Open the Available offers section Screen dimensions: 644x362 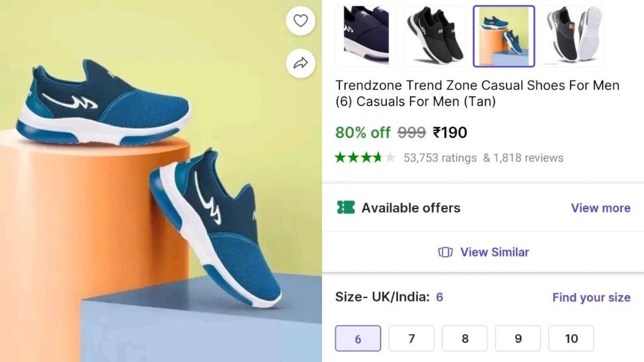click(x=411, y=208)
